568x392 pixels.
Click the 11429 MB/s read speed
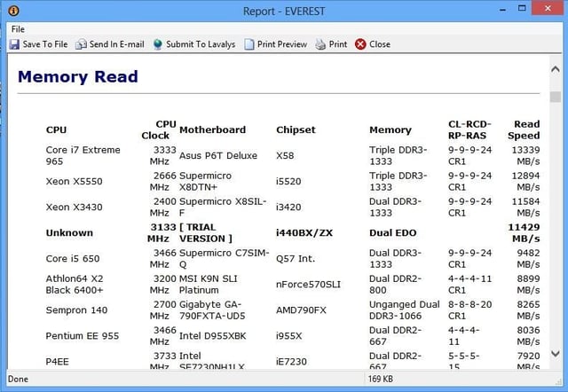[x=524, y=232]
